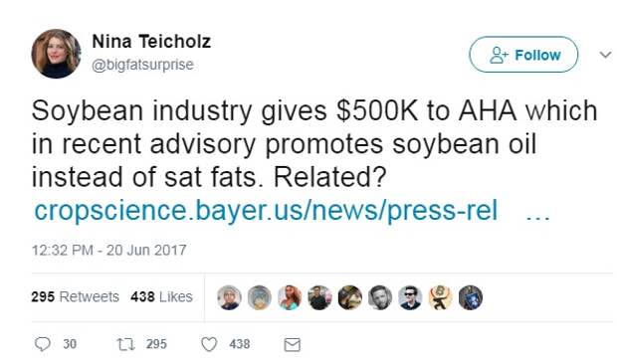Open the first liker's avatar

pyautogui.click(x=229, y=297)
